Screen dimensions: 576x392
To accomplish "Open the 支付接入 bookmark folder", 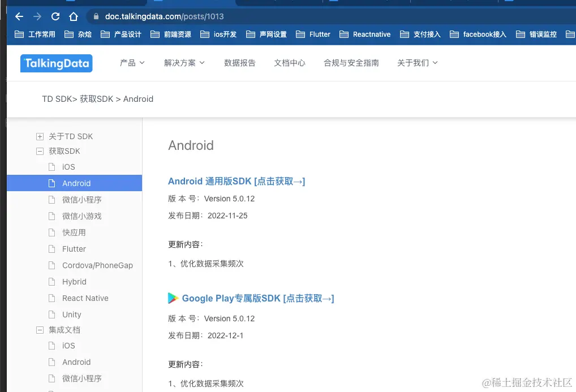I will [420, 34].
